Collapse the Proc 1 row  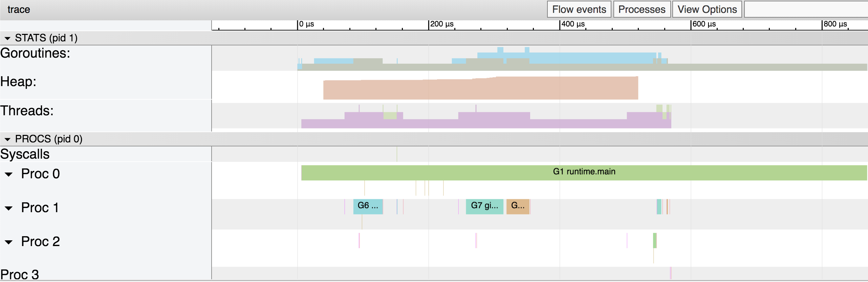pos(8,208)
